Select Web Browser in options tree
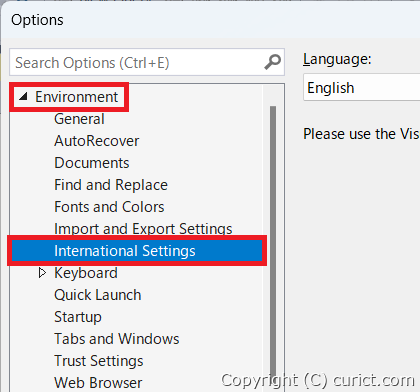Viewport: 420px width, 392px height. [x=98, y=383]
